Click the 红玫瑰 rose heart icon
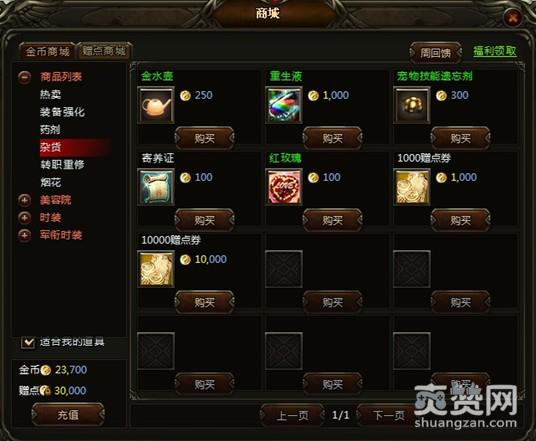536x441 pixels. click(284, 187)
